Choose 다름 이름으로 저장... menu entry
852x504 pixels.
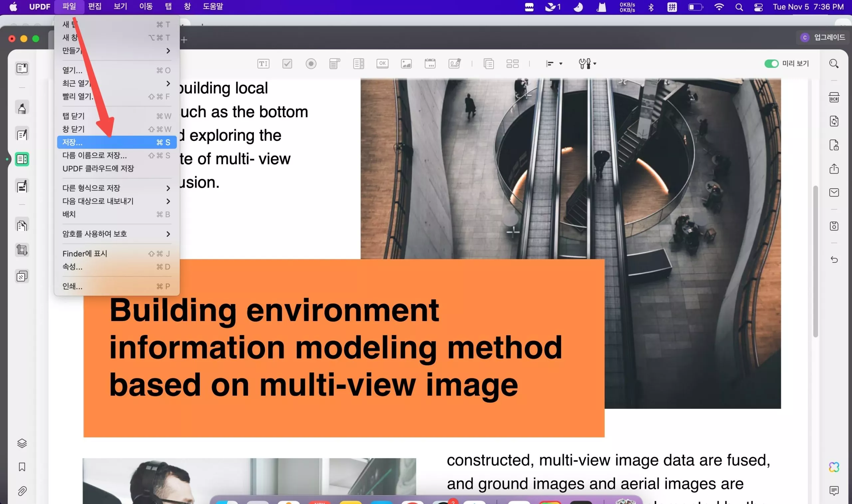[x=117, y=156]
